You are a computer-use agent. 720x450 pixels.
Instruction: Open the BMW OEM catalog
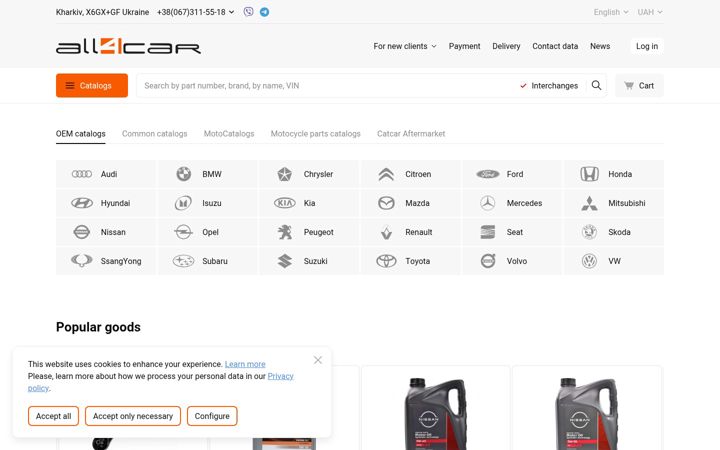point(207,174)
